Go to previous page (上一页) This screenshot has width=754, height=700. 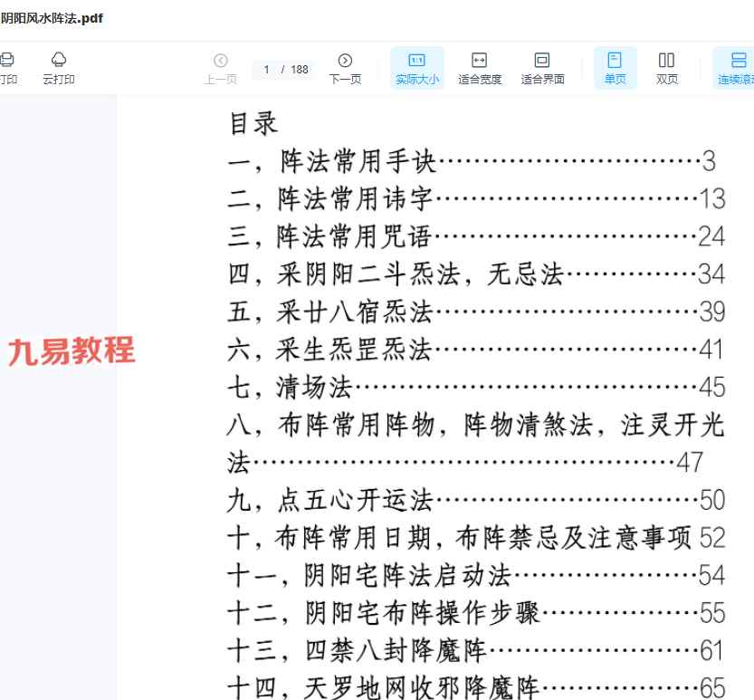[x=221, y=68]
